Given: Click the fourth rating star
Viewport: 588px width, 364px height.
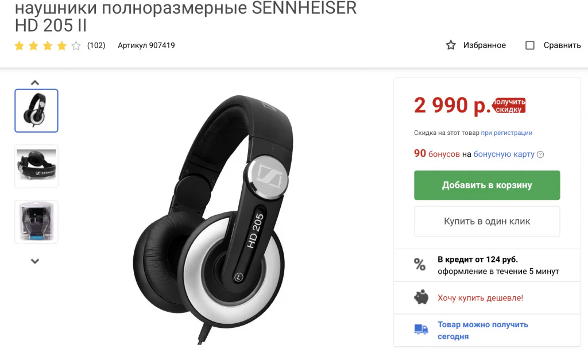Looking at the screenshot, I should point(62,46).
